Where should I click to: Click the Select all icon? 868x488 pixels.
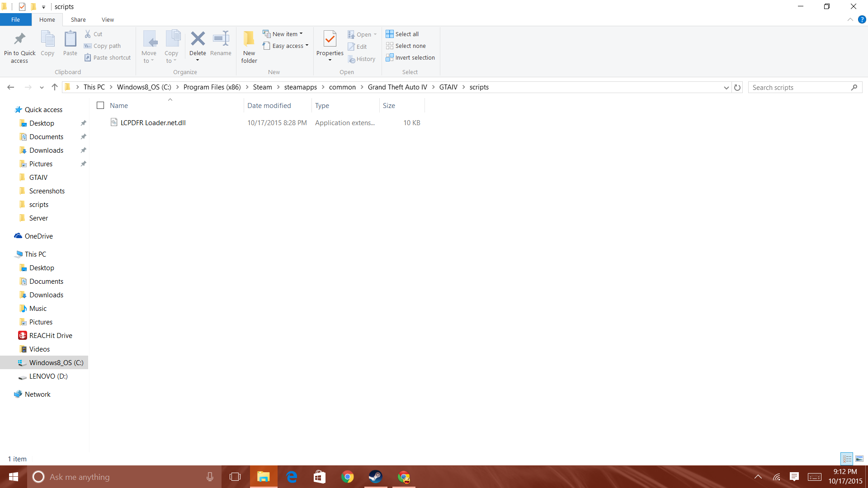click(390, 34)
